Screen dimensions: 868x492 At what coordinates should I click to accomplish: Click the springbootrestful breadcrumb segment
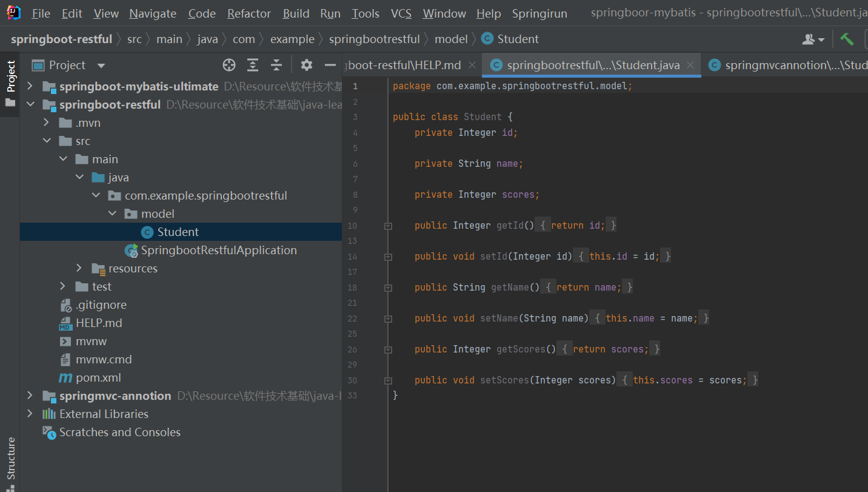click(x=374, y=39)
